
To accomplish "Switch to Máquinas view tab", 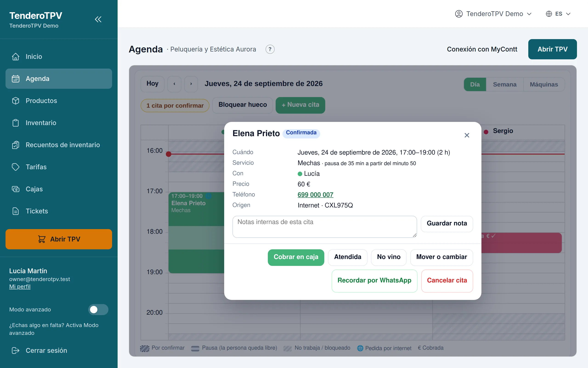I will click(544, 84).
